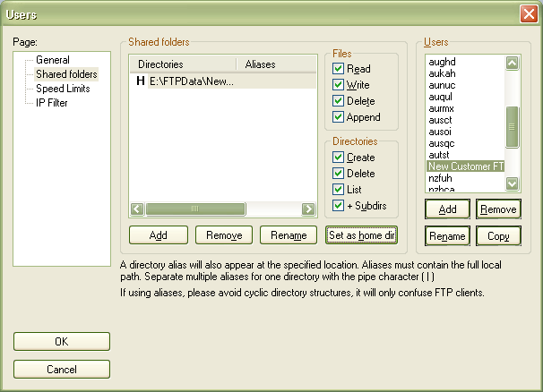The width and height of the screenshot is (543, 392).
Task: Click Set as home dir button
Action: (x=361, y=235)
